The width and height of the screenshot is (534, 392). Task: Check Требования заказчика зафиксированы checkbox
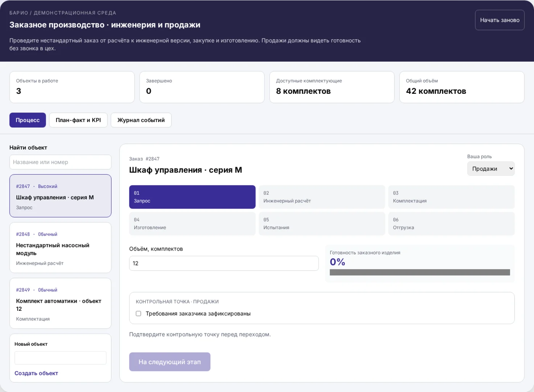[138, 314]
